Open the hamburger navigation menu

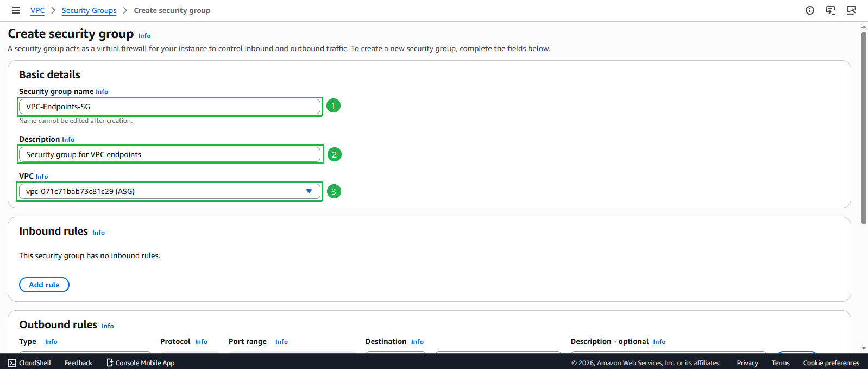click(x=16, y=10)
